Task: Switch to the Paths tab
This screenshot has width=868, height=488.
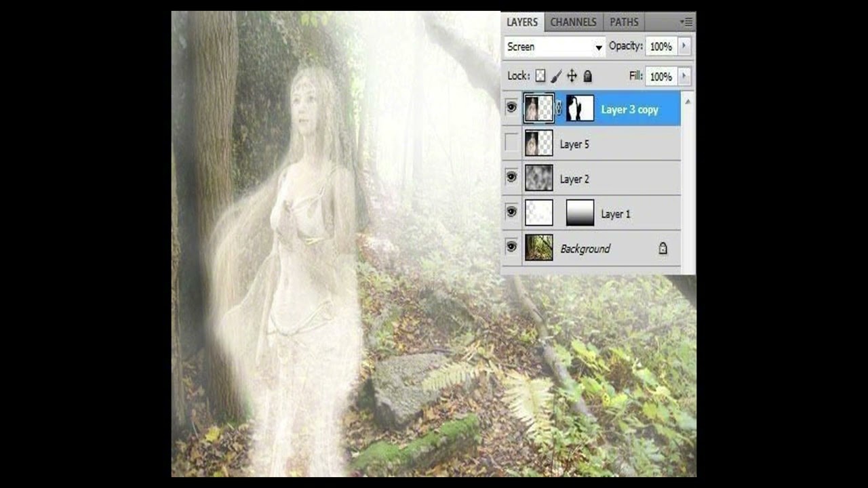Action: tap(624, 22)
